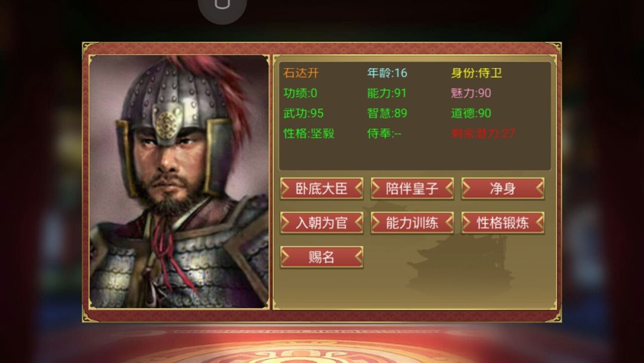Open the 入朝为官 action
644x363 pixels.
coord(321,223)
